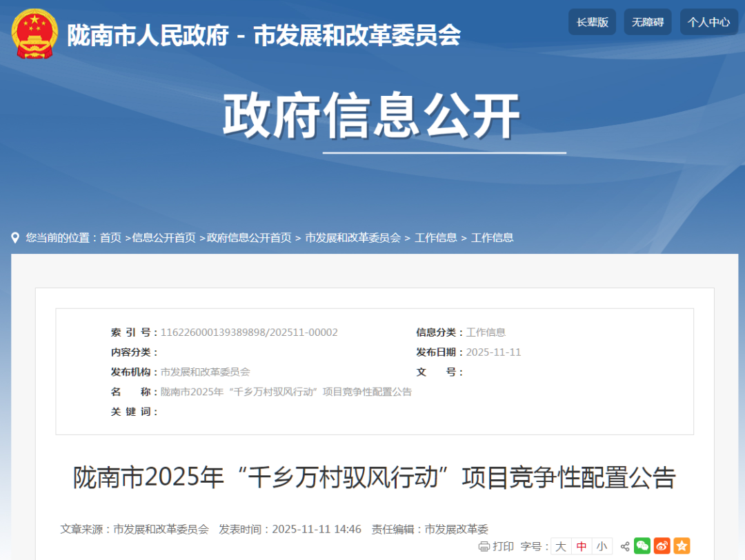Screen dimensions: 745x560
Task: Open 市发展和改革委员会 breadcrumb link
Action: coord(352,238)
